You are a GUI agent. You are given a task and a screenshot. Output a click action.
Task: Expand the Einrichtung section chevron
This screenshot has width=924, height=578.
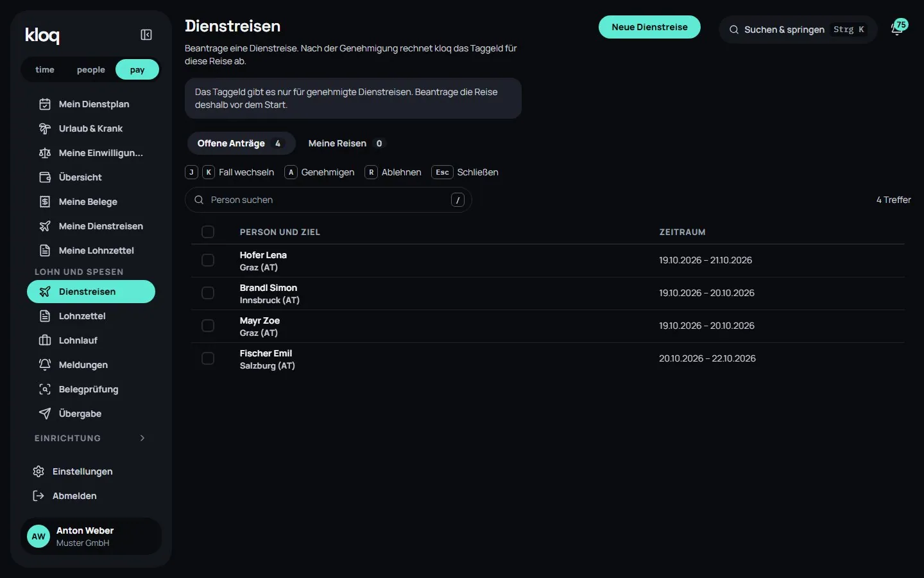[x=142, y=438]
